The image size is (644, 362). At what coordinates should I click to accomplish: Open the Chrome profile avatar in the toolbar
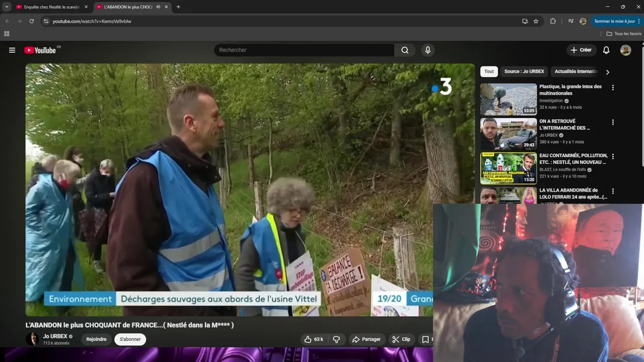tap(583, 21)
